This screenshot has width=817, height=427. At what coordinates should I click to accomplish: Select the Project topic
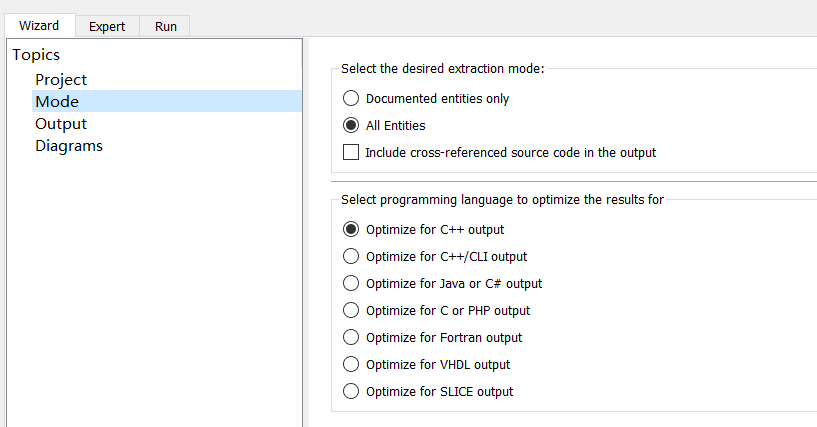pyautogui.click(x=61, y=79)
